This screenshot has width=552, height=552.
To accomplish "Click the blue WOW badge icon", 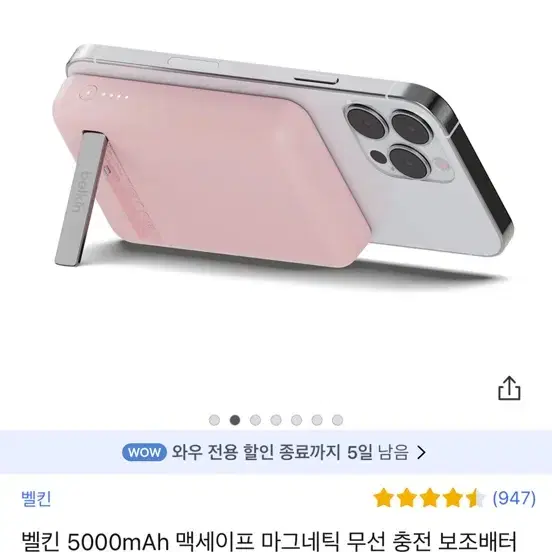I will tap(144, 452).
